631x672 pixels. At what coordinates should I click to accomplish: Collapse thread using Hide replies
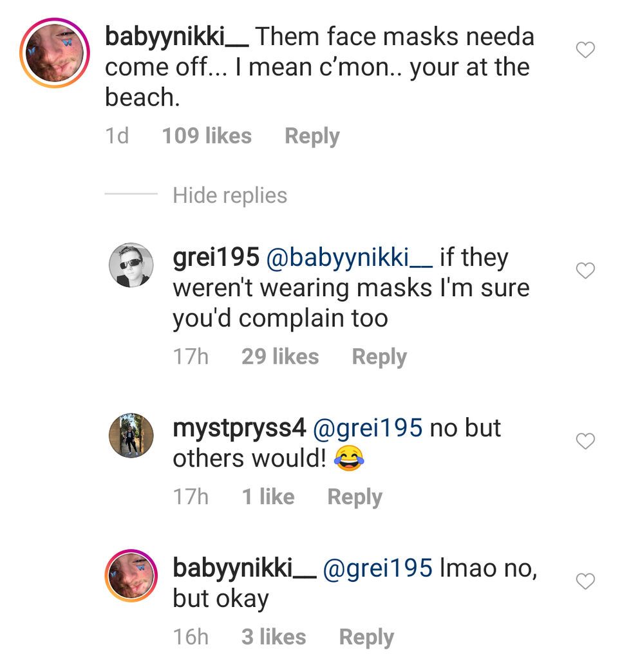point(229,195)
